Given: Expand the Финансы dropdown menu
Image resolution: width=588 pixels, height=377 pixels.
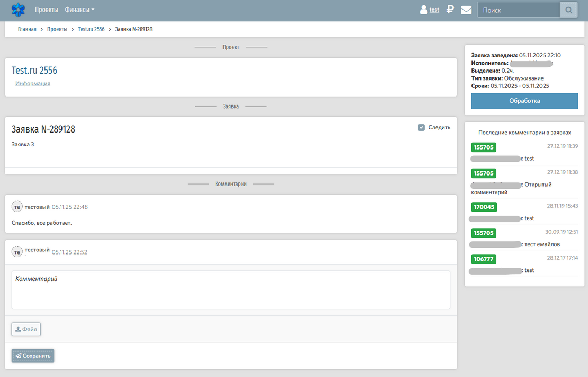Looking at the screenshot, I should tap(79, 10).
